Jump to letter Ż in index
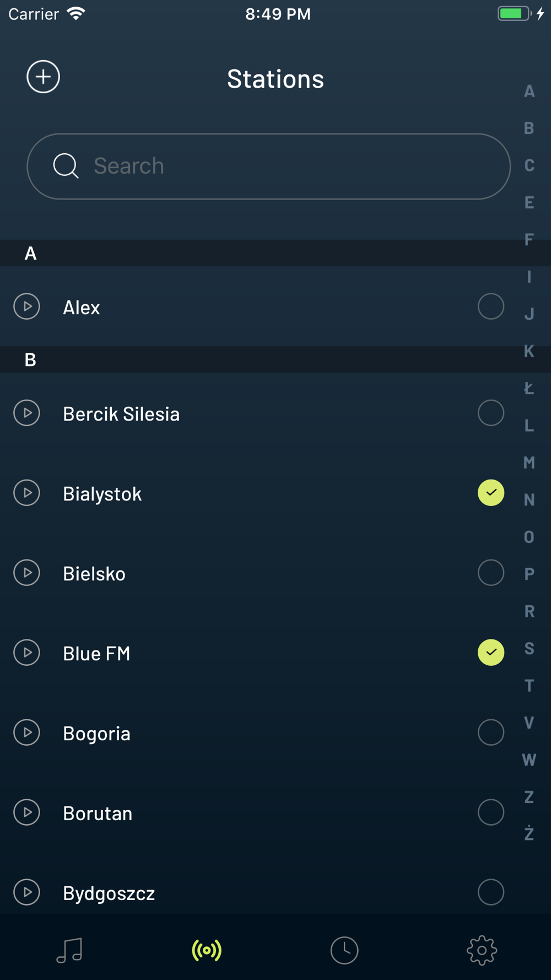The width and height of the screenshot is (551, 980). click(x=529, y=833)
